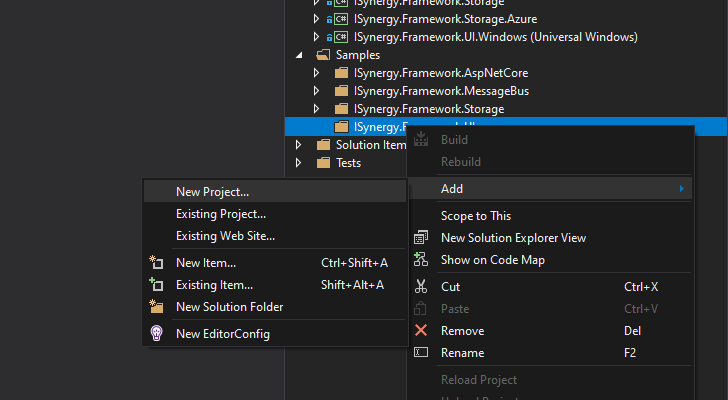Choose New Project... from the Add submenu
Screen dimensions: 728x400
[275, 192]
